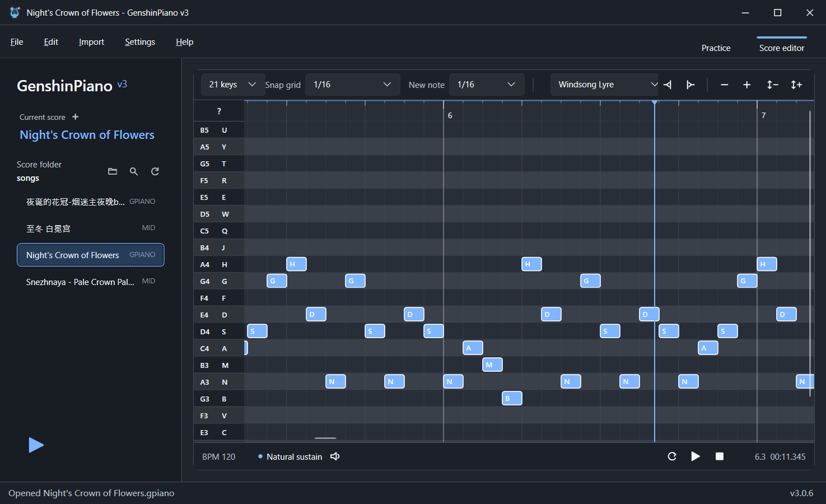The width and height of the screenshot is (826, 504).
Task: Click the BPM 120 value
Action: 219,457
